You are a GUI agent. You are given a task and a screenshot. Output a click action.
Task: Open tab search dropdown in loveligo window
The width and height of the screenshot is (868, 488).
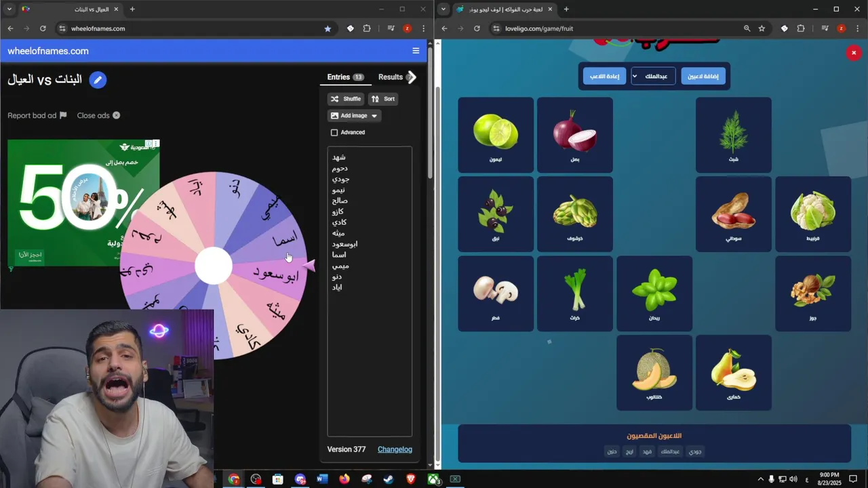tap(443, 9)
